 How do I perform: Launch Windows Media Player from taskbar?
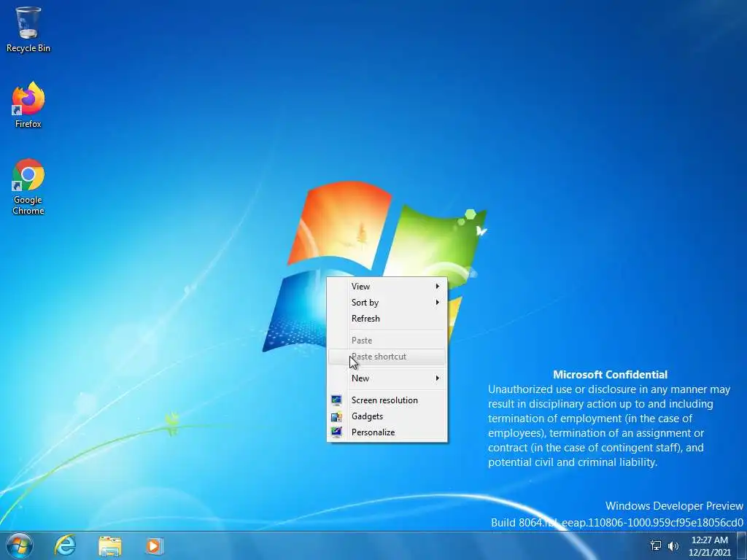(154, 545)
